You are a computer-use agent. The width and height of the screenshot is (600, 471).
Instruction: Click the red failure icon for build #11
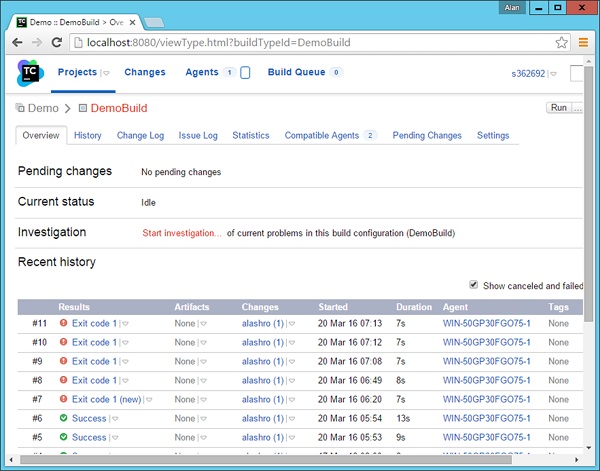coord(63,324)
